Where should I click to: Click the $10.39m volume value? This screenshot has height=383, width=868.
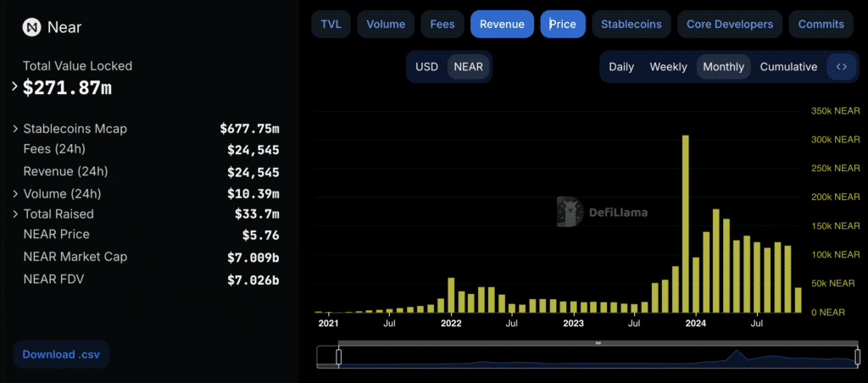point(253,194)
